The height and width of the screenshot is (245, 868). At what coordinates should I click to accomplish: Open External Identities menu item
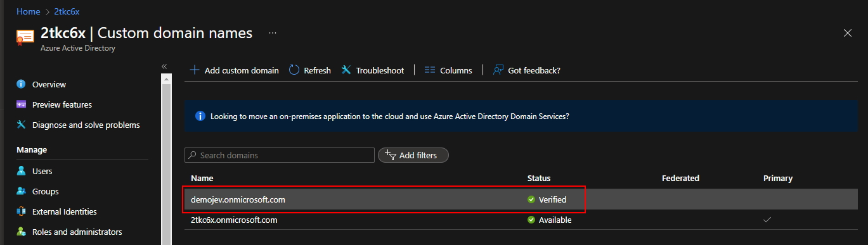pyautogui.click(x=65, y=211)
